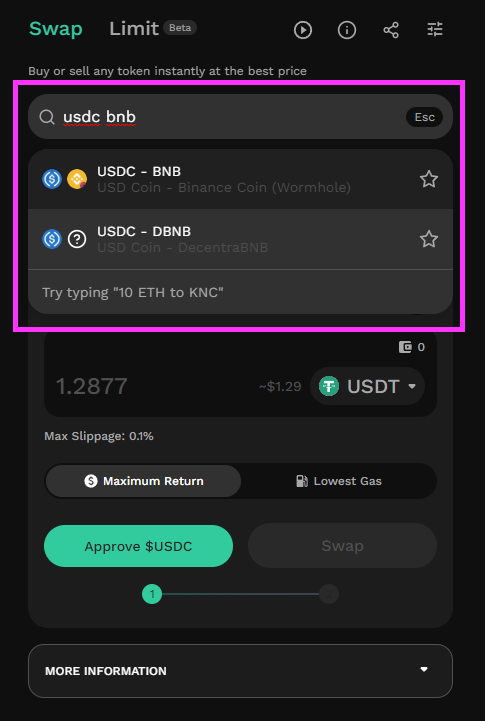Open transaction settings sliders icon

click(435, 30)
